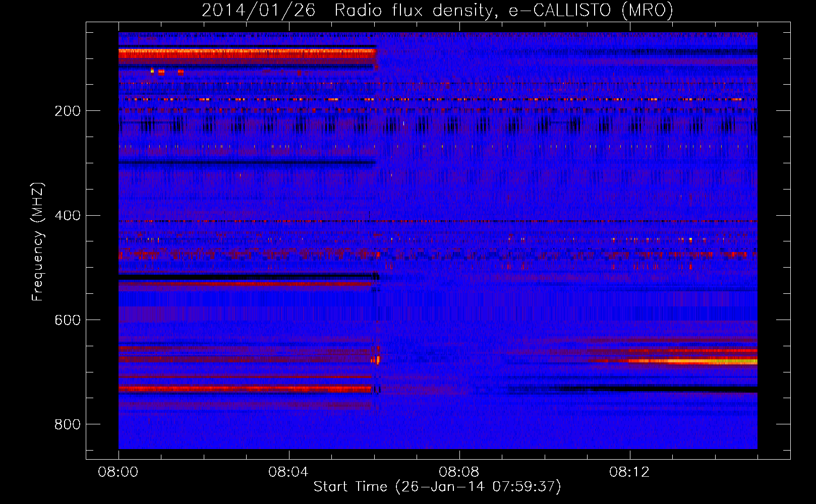The image size is (816, 504).
Task: Click the 08:12 time tick label
Action: coord(629,472)
